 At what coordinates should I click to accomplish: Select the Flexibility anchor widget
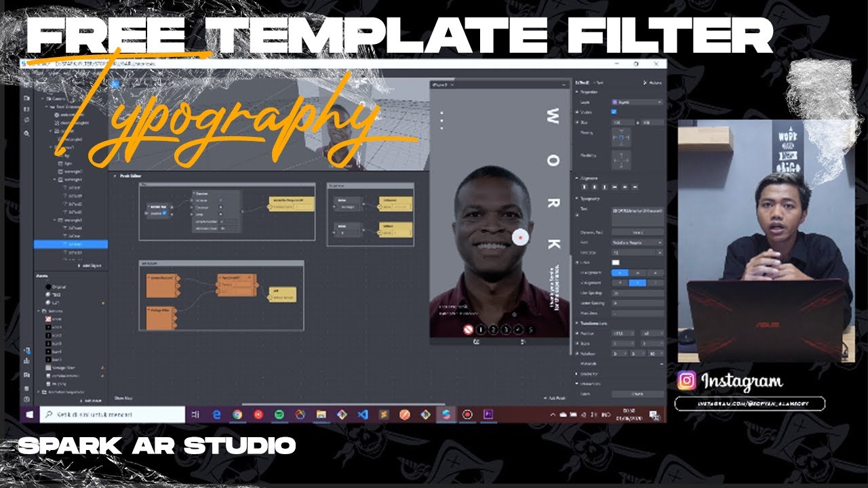coord(621,160)
